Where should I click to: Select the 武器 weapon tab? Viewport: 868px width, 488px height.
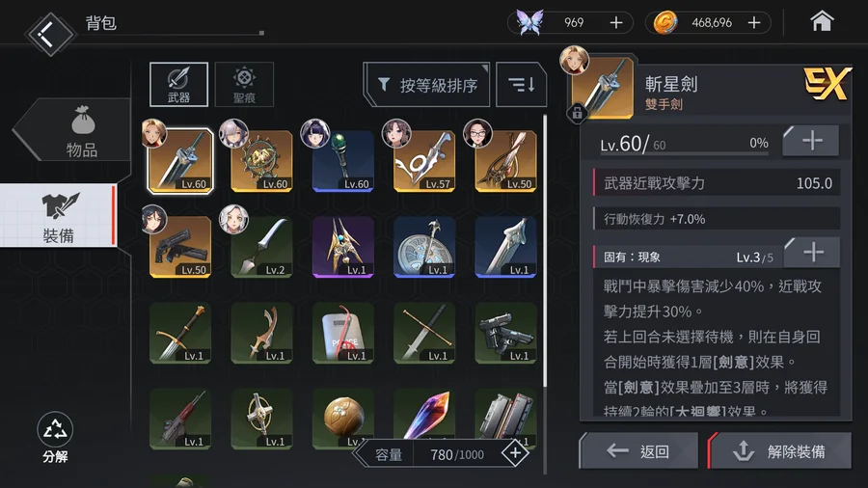click(x=178, y=85)
